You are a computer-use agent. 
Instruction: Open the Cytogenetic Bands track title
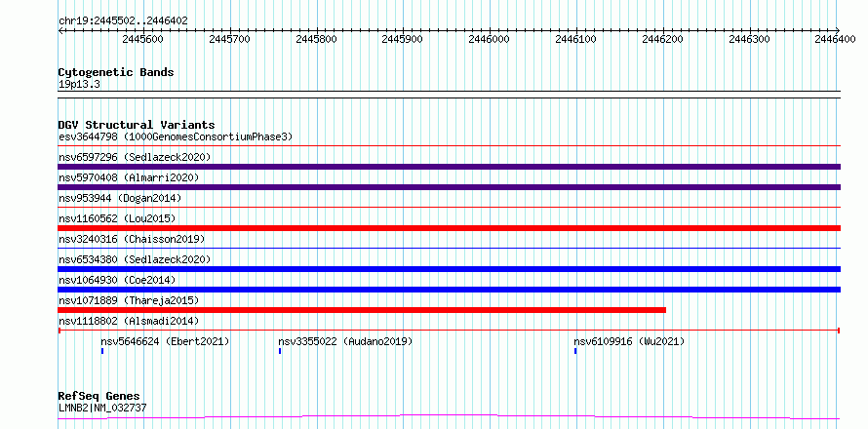[116, 72]
